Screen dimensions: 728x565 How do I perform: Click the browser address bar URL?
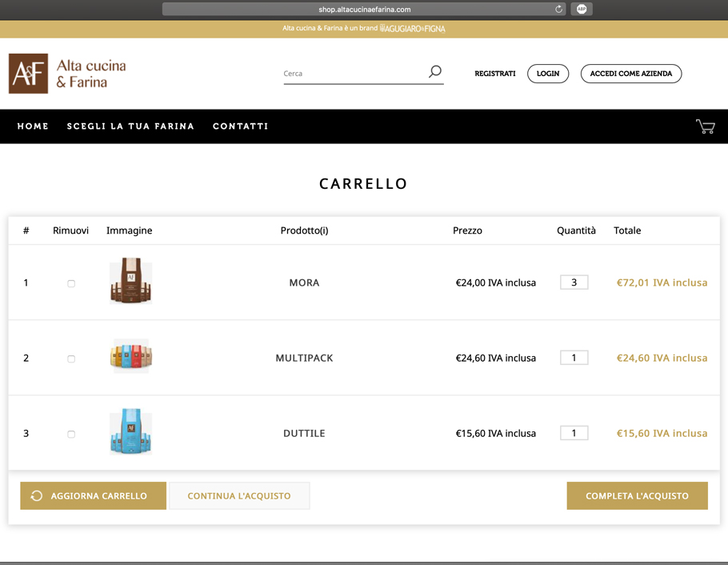pyautogui.click(x=365, y=10)
